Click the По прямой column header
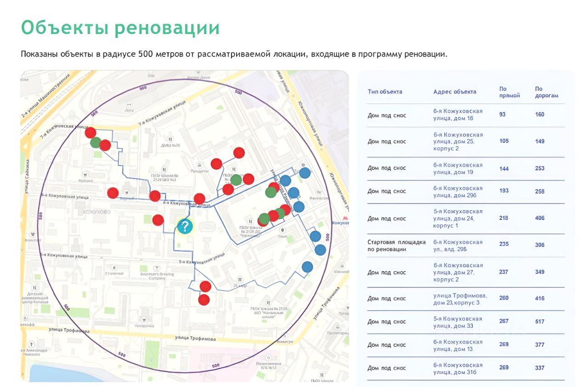Image resolution: width=588 pixels, height=387 pixels. point(509,92)
